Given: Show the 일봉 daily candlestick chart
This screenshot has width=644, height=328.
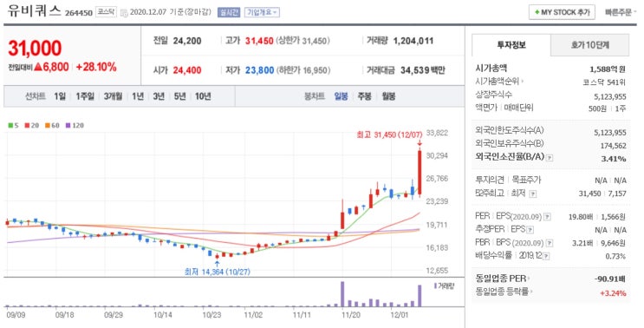Looking at the screenshot, I should [x=341, y=96].
